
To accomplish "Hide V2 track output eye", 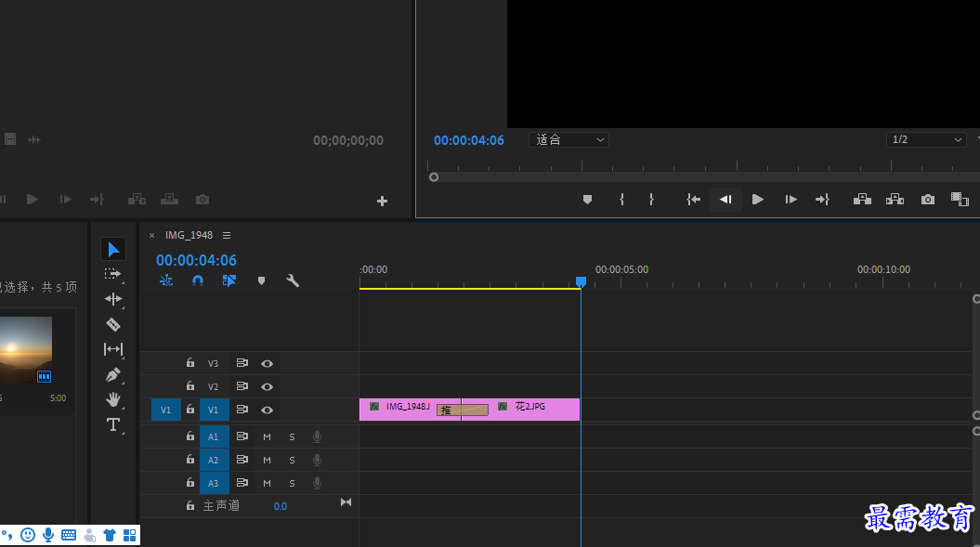I will click(x=267, y=387).
